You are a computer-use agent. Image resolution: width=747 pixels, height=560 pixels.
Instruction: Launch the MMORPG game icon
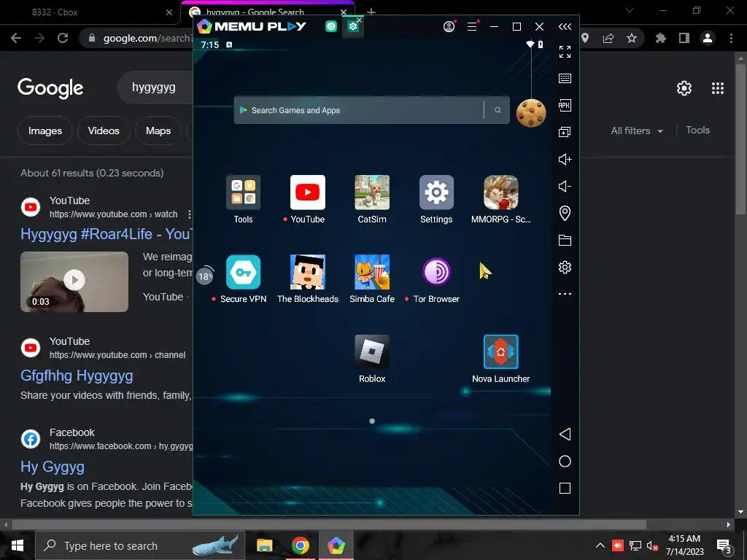500,192
